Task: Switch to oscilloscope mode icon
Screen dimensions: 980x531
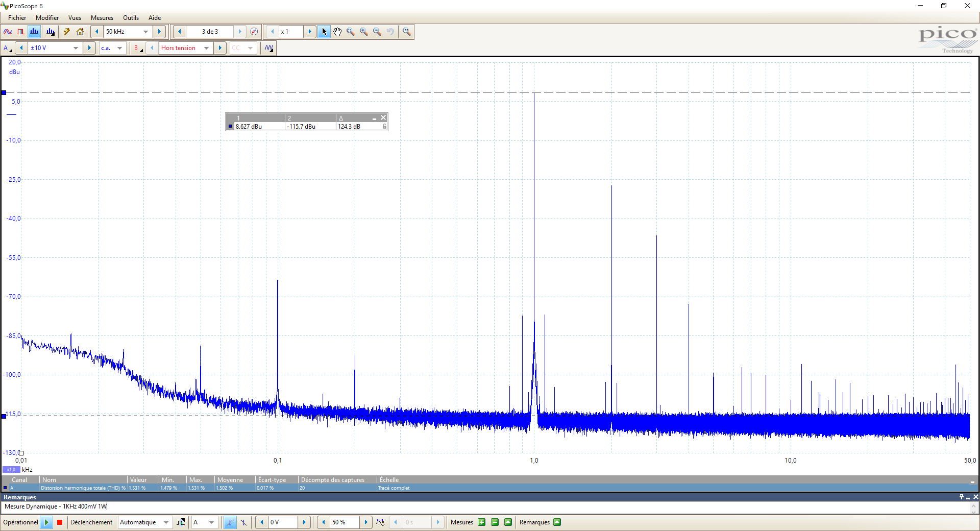Action: pyautogui.click(x=8, y=32)
